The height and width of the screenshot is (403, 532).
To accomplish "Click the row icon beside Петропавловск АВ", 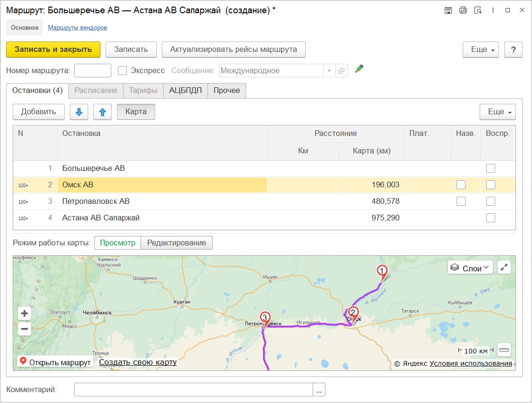I will point(23,201).
